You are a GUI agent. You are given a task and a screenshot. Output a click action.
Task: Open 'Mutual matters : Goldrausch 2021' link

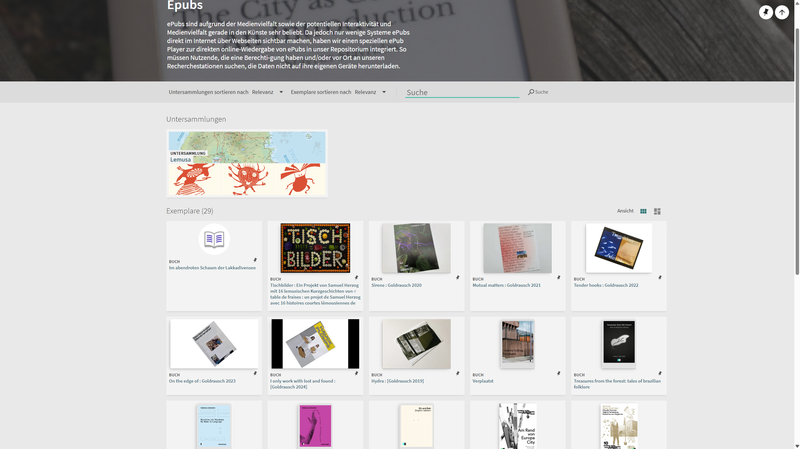(x=506, y=285)
